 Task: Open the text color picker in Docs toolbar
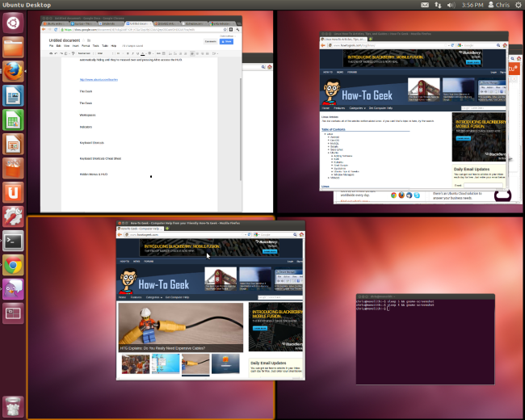click(x=143, y=53)
